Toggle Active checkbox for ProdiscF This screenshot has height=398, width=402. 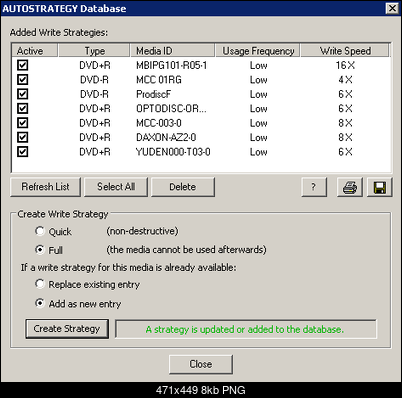pos(22,94)
